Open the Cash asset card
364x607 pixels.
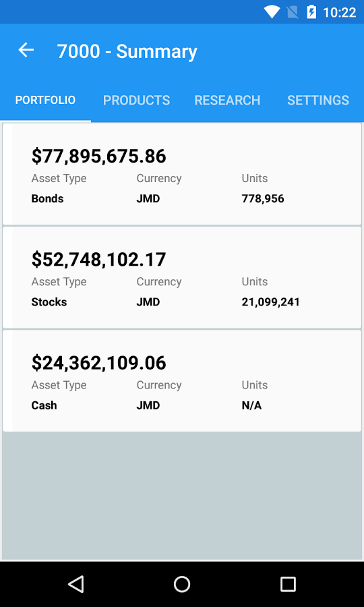pos(182,380)
